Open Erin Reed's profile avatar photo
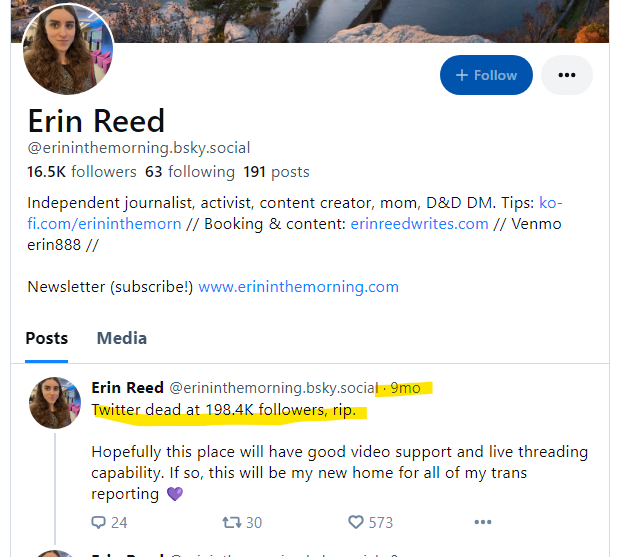Viewport: 619px width, 557px height. (x=67, y=50)
